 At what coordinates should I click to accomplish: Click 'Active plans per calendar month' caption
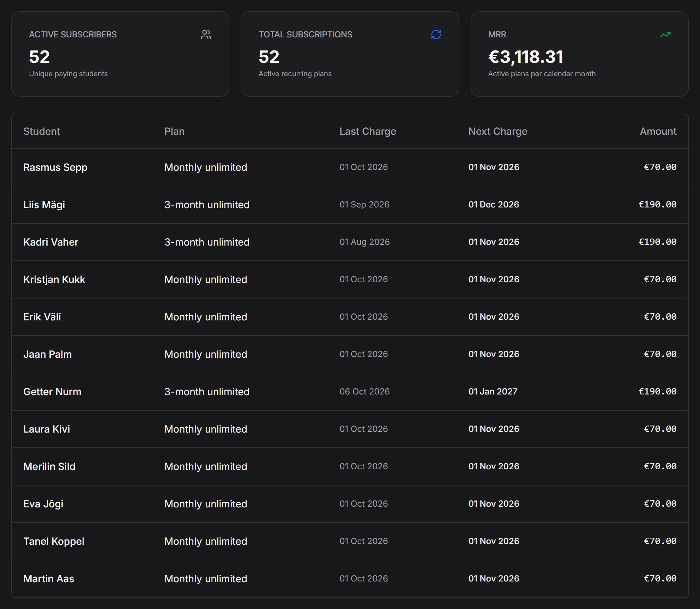(542, 74)
